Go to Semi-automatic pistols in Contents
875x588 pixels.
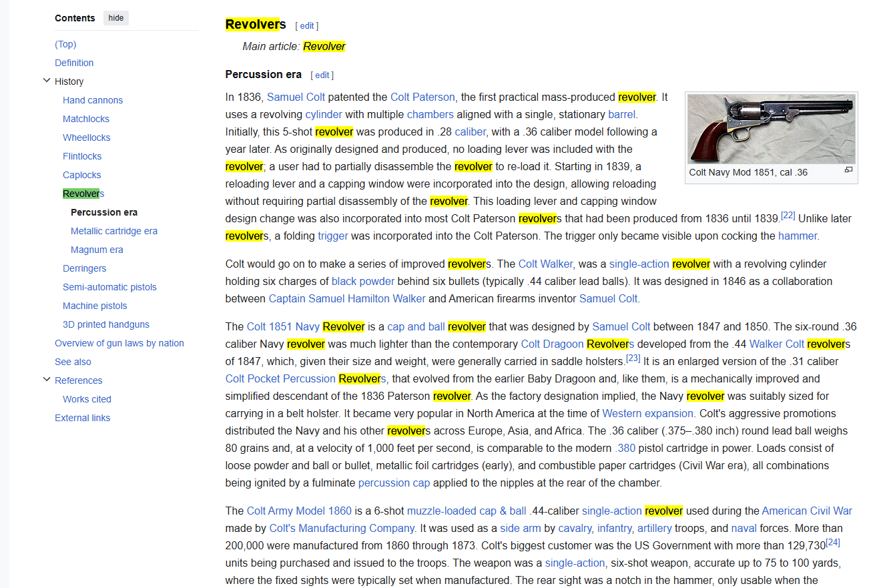tap(109, 287)
